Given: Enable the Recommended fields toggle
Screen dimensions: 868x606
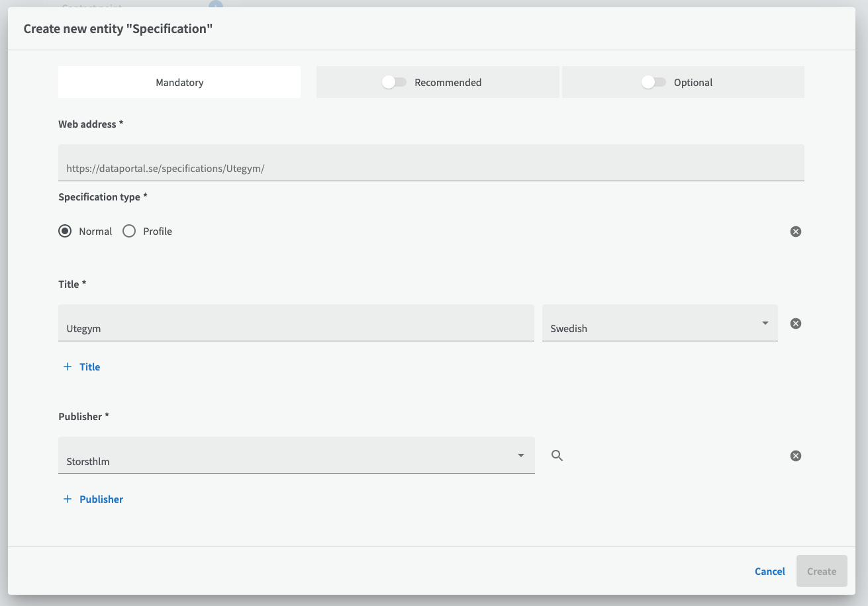Looking at the screenshot, I should [x=394, y=83].
